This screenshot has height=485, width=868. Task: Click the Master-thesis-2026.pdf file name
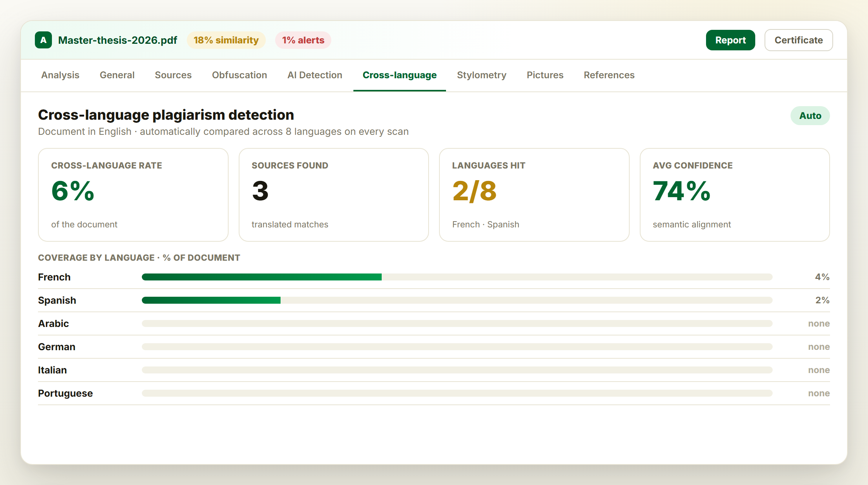pos(117,40)
